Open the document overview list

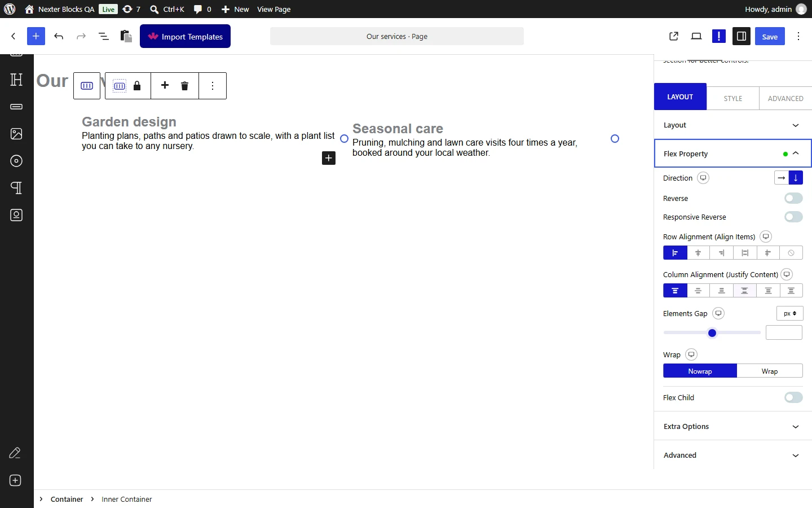tap(104, 36)
